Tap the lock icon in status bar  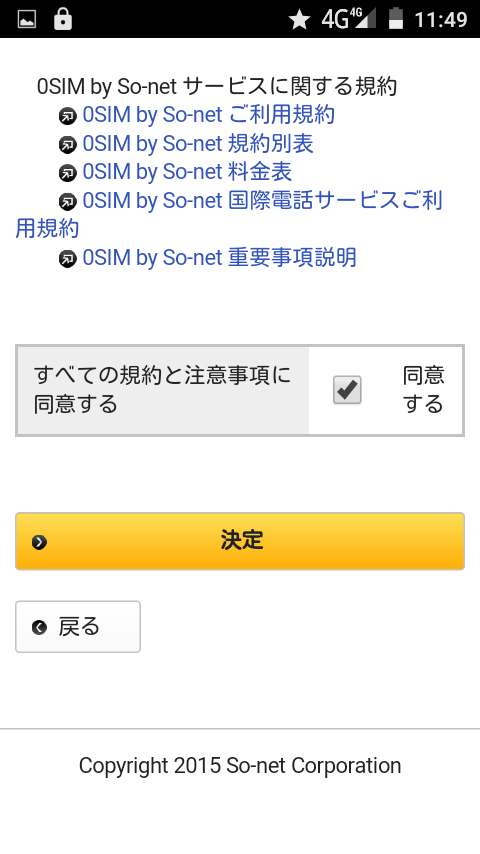(63, 19)
